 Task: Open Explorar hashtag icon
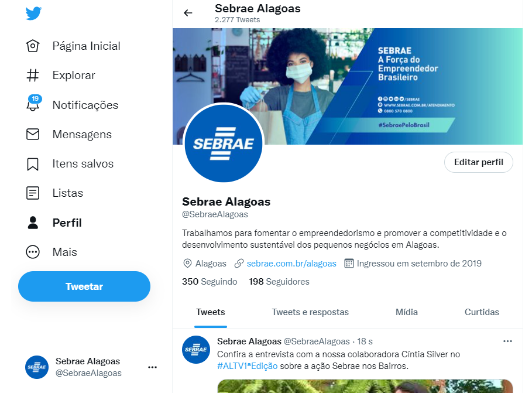pyautogui.click(x=33, y=76)
